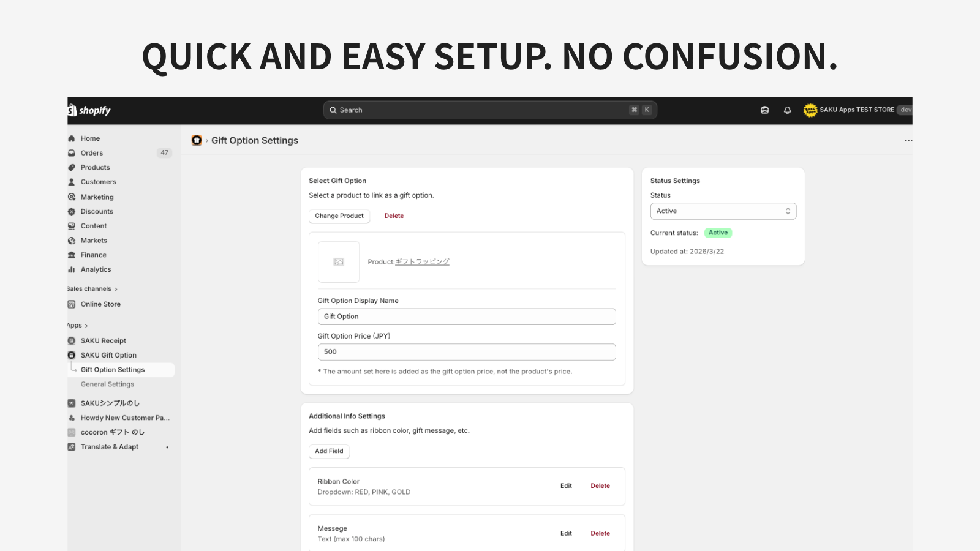The height and width of the screenshot is (551, 980).
Task: Select Gift Option Settings menu item
Action: point(113,369)
